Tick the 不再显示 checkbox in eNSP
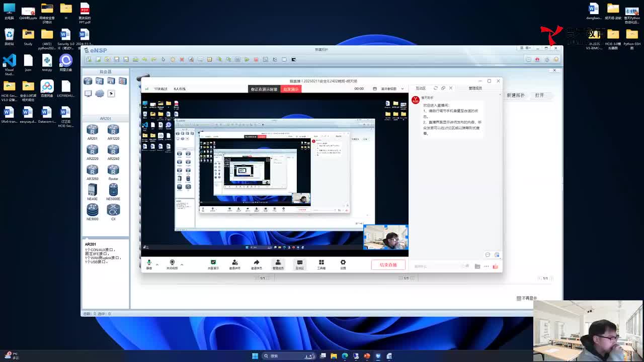Viewport: 644px width, 362px height. click(x=519, y=298)
